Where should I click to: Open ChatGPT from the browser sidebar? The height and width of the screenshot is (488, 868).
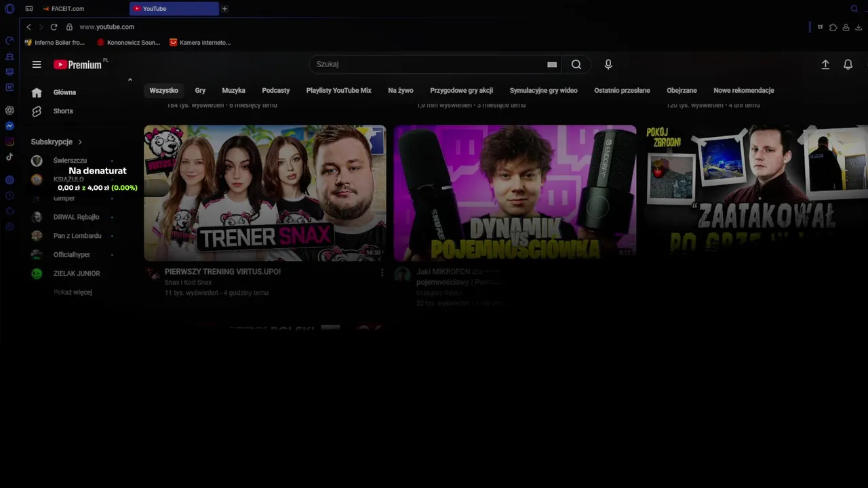tap(9, 110)
